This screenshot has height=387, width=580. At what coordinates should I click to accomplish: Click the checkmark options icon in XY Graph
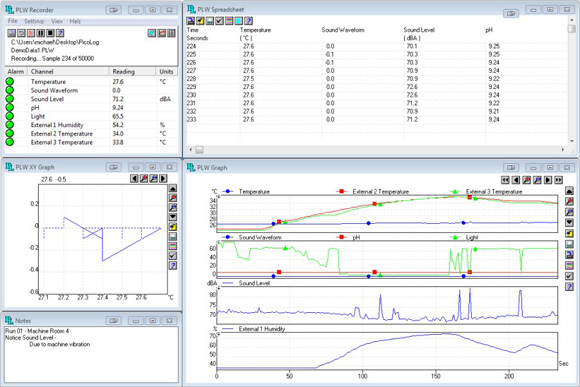tap(173, 256)
